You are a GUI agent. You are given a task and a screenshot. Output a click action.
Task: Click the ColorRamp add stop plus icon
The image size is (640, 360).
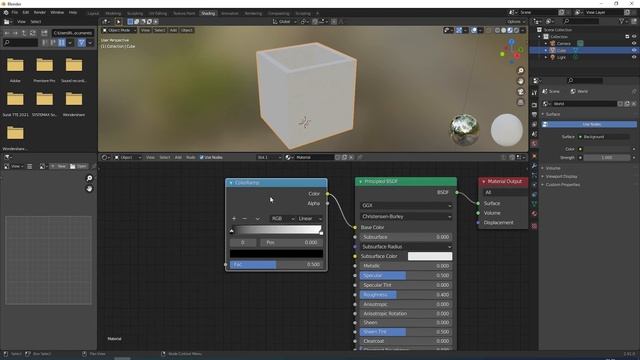click(234, 219)
